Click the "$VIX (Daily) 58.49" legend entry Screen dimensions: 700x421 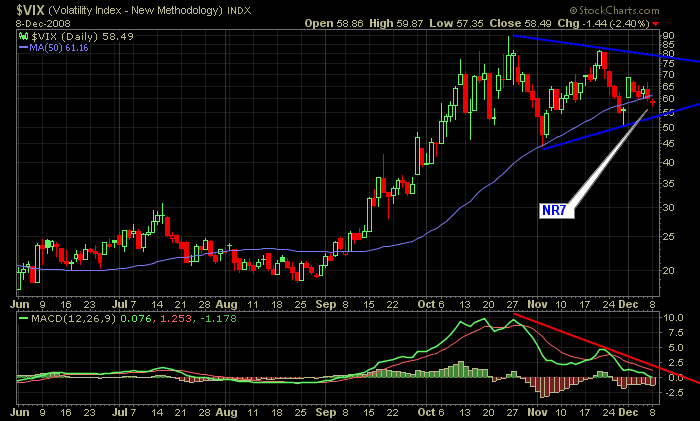tap(83, 37)
